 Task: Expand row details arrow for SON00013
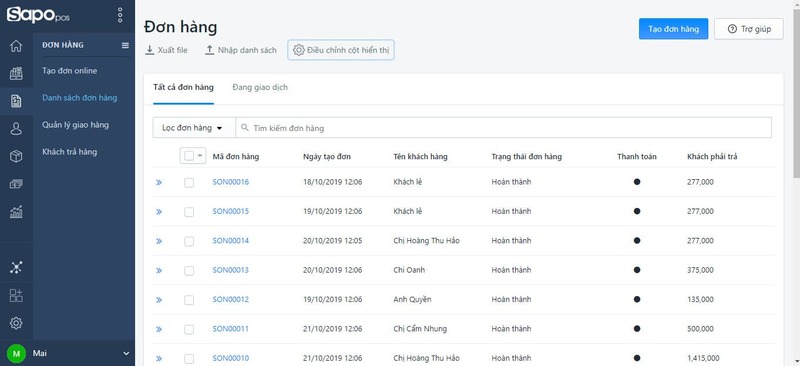click(159, 271)
